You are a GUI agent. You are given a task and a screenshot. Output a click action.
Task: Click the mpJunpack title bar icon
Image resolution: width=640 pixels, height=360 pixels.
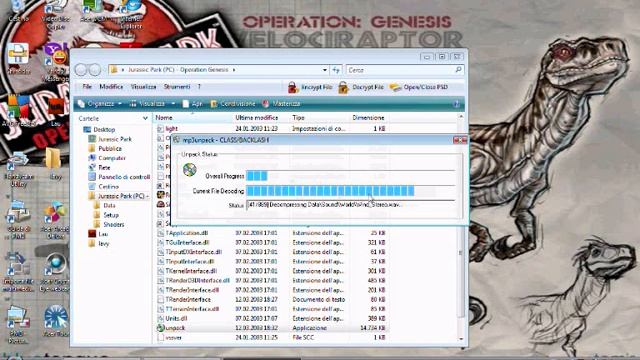click(176, 140)
